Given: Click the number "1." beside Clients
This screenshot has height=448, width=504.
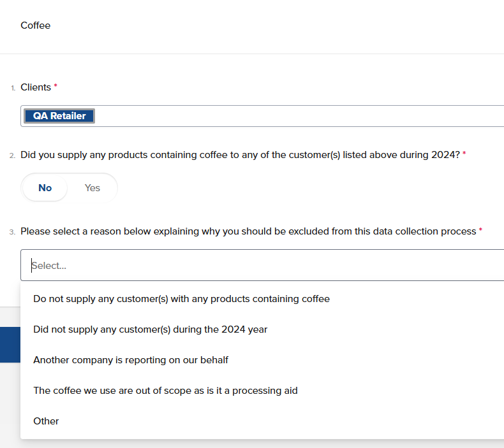Looking at the screenshot, I should tap(13, 88).
